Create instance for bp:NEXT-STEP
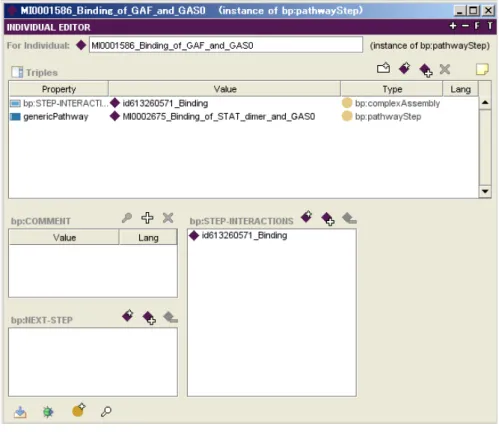The width and height of the screenshot is (499, 433). 128,315
